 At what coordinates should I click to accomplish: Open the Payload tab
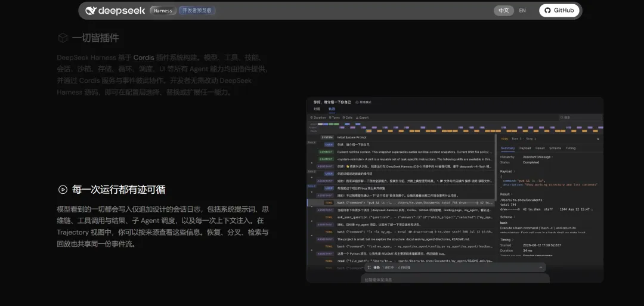point(525,149)
